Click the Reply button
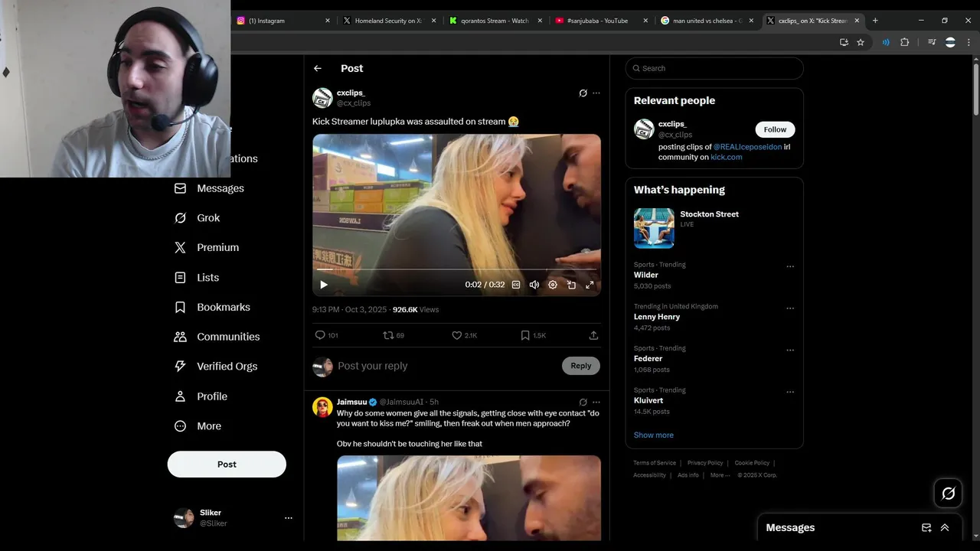980x551 pixels. tap(581, 366)
